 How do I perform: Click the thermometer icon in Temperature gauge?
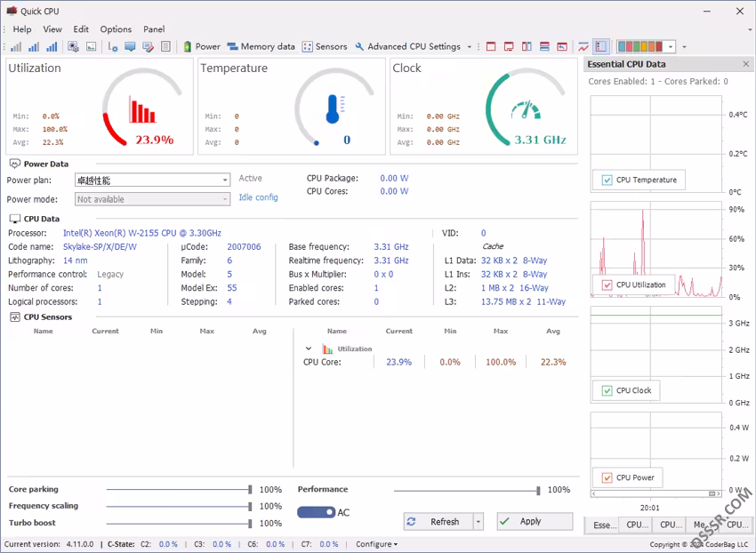click(335, 109)
